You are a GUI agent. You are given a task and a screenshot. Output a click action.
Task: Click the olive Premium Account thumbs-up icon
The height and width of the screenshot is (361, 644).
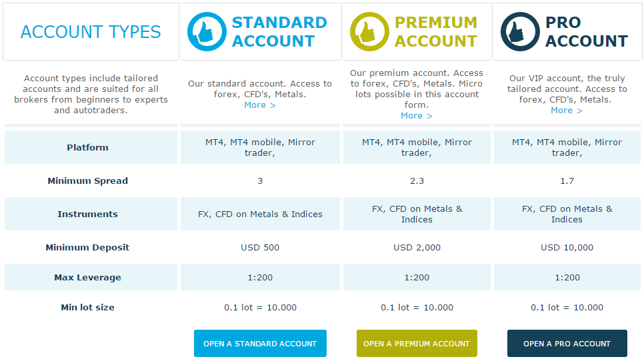click(x=369, y=31)
